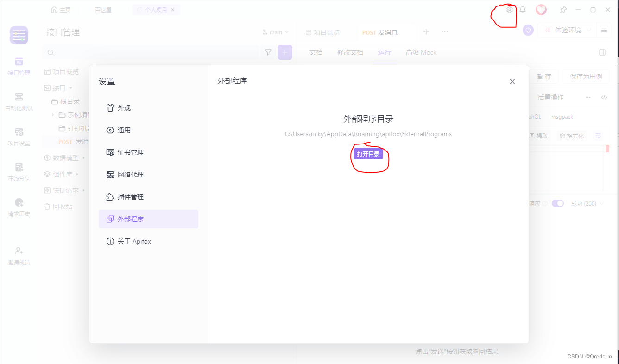Select 项目概览 in the tree

click(x=61, y=72)
